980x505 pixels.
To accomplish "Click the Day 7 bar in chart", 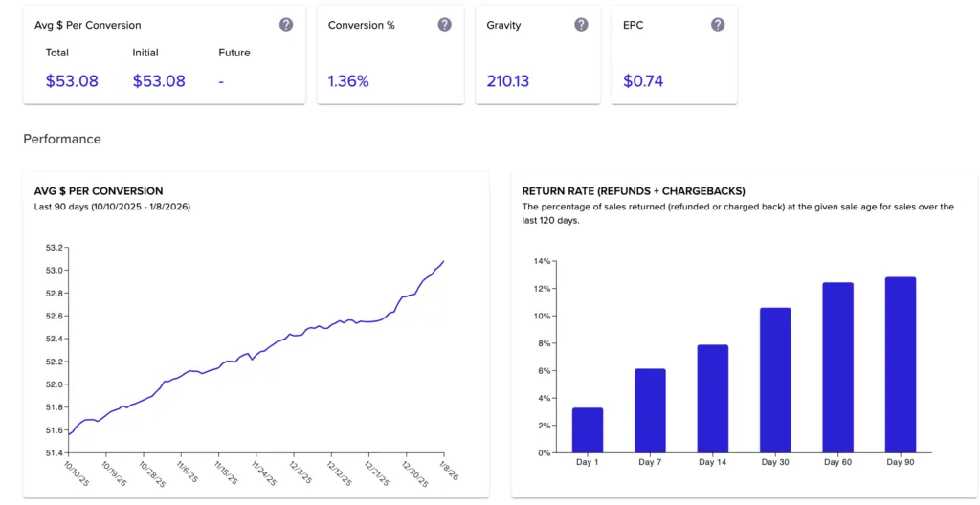I will 650,410.
